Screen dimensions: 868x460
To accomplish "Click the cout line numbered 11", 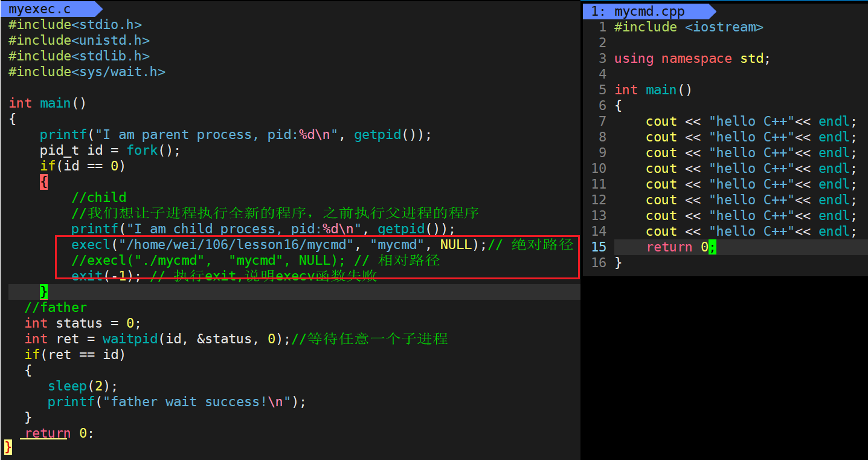I will pyautogui.click(x=751, y=184).
